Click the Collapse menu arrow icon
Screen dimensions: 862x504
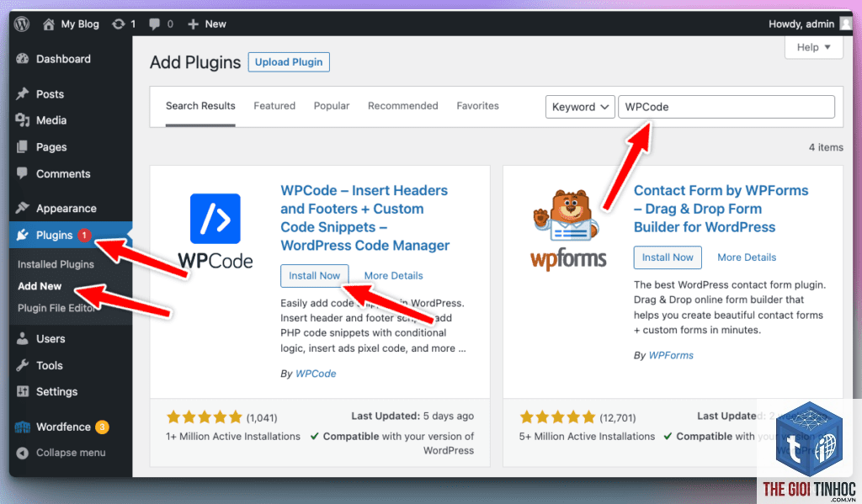pos(23,453)
